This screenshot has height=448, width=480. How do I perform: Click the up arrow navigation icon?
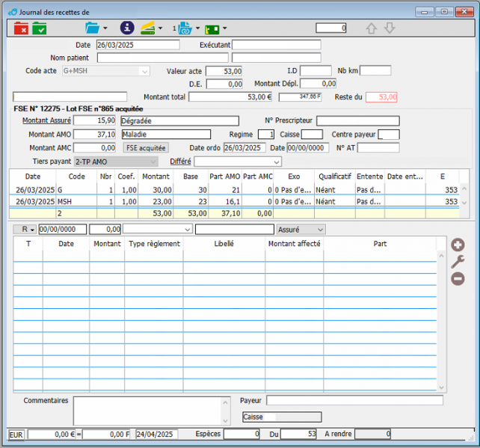click(372, 28)
